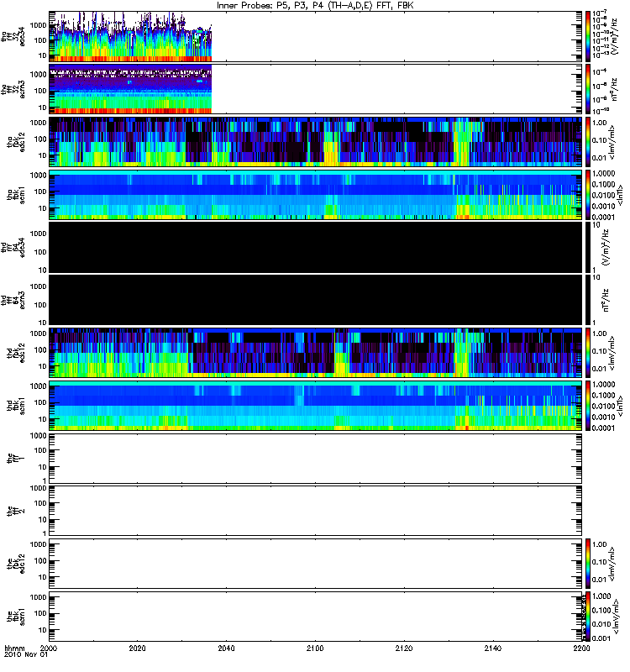Screen dimensions: 630x672
Task: Click the the fbk edc12 color bar
Action: [588, 564]
